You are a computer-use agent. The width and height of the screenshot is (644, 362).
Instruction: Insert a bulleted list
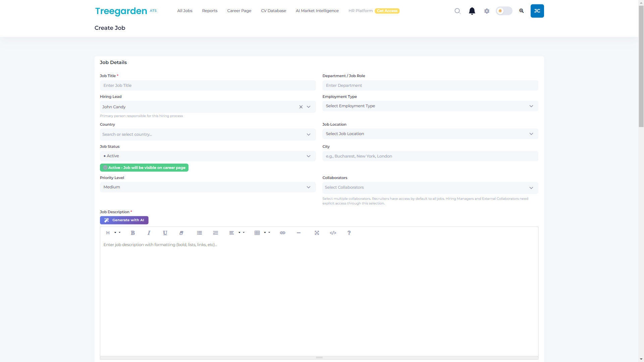click(x=200, y=233)
